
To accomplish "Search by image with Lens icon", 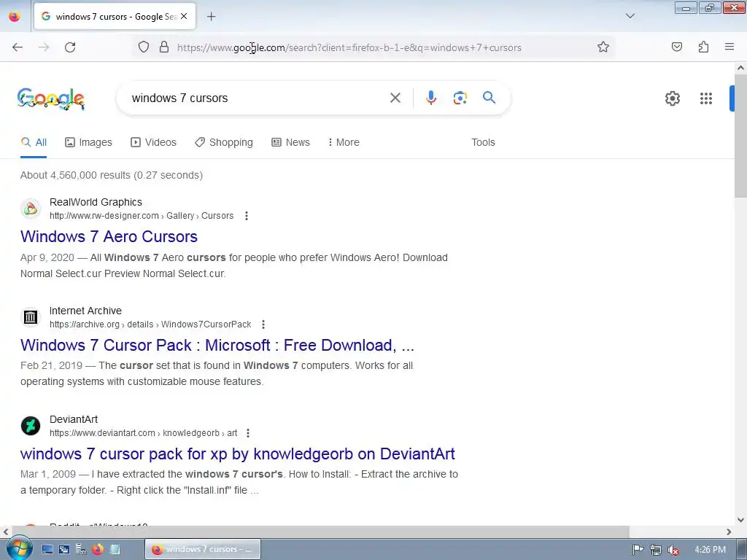I will click(x=460, y=98).
